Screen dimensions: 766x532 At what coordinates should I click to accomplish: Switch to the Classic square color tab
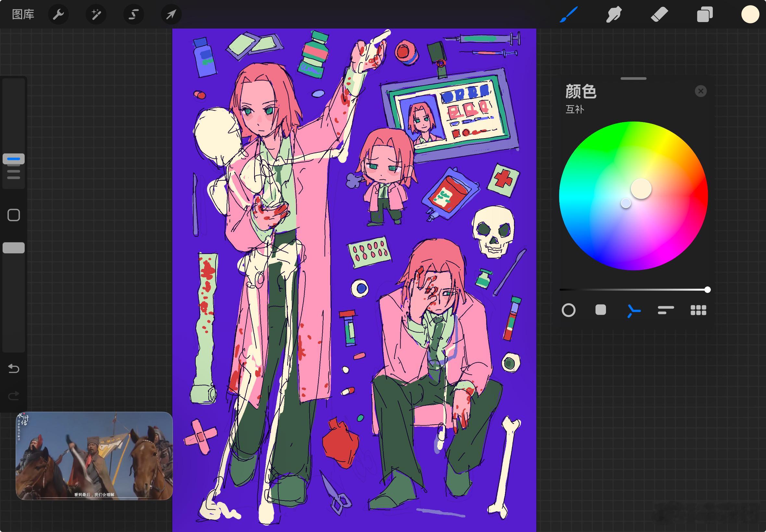coord(600,310)
